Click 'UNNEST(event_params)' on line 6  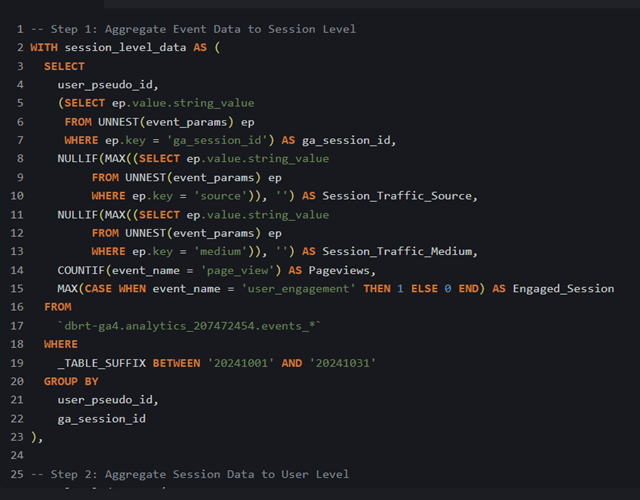166,122
